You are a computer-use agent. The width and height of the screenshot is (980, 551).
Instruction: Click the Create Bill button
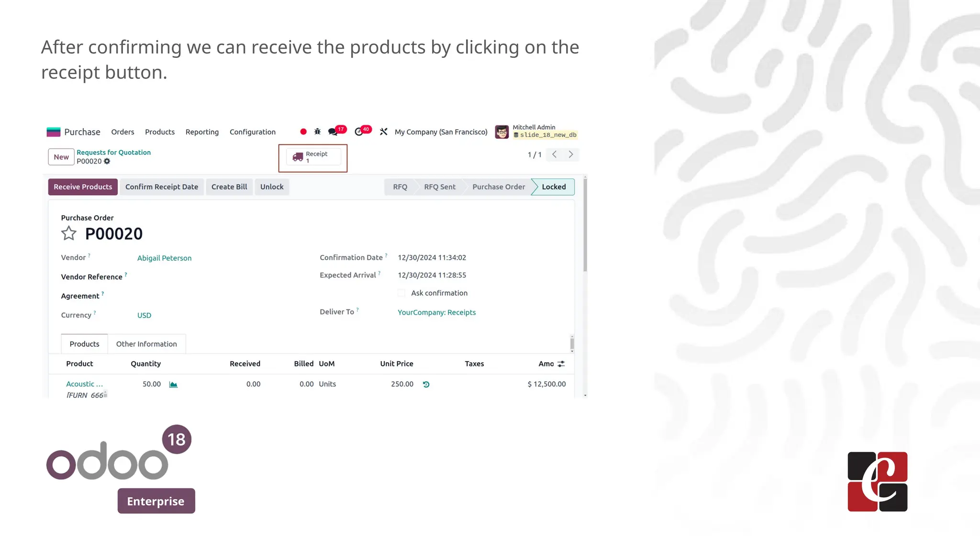(x=229, y=187)
